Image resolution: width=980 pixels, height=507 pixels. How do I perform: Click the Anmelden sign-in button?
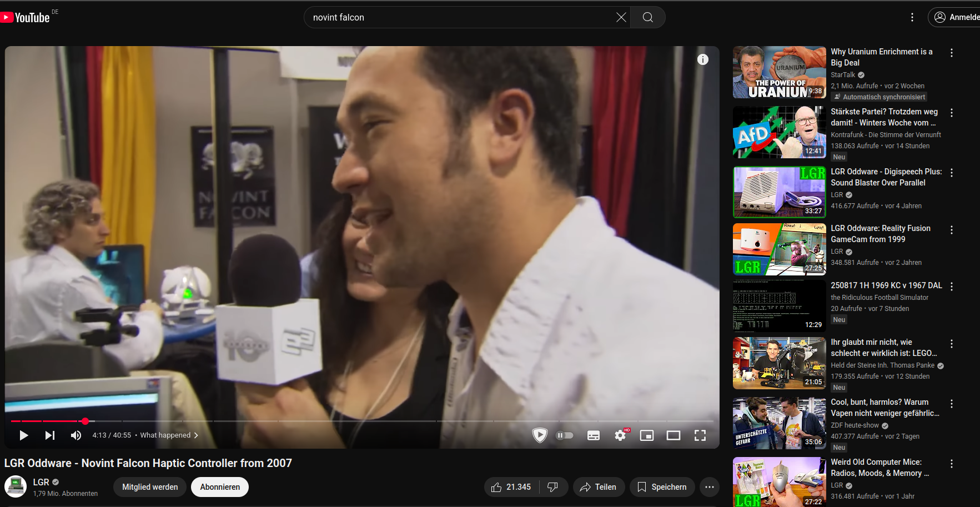tap(954, 17)
